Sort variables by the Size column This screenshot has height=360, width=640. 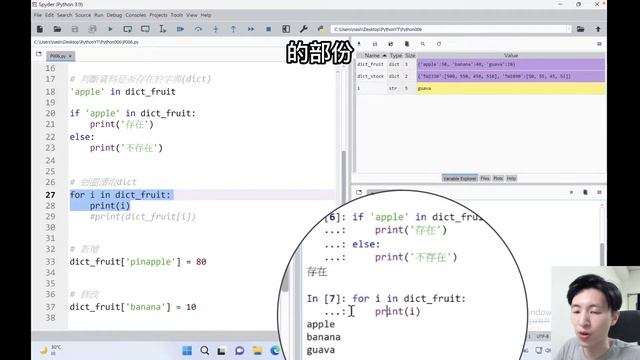click(410, 55)
